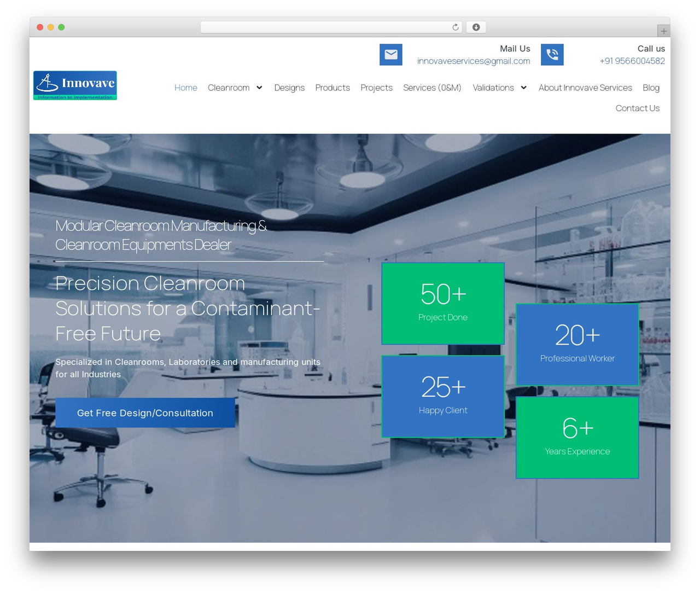Click the Call us label
The image size is (700, 593).
point(651,49)
